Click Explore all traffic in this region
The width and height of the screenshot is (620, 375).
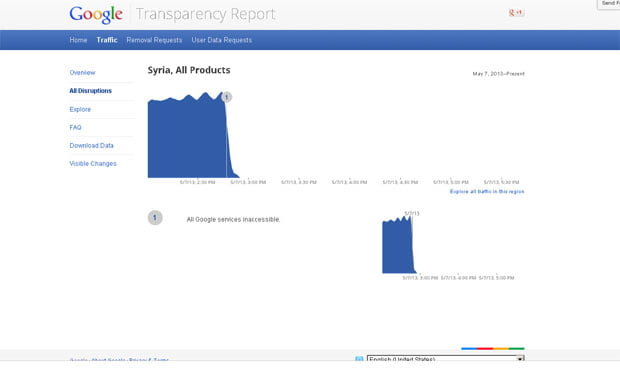487,191
